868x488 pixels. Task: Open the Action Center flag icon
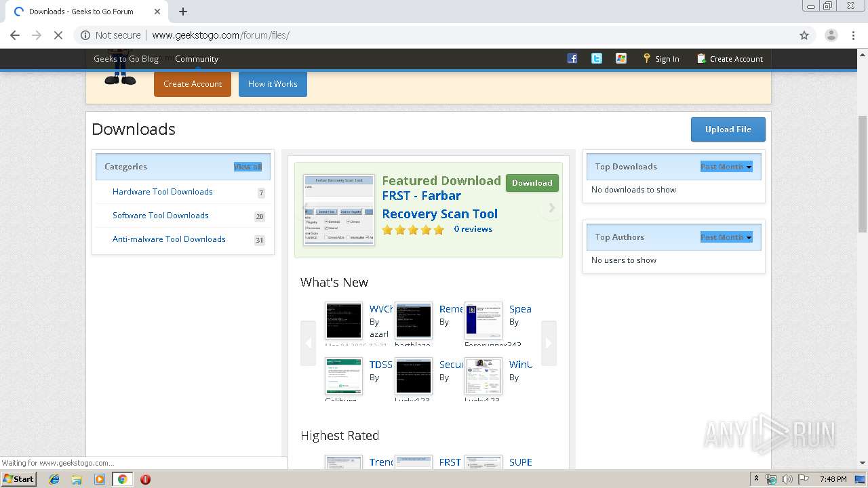click(803, 479)
